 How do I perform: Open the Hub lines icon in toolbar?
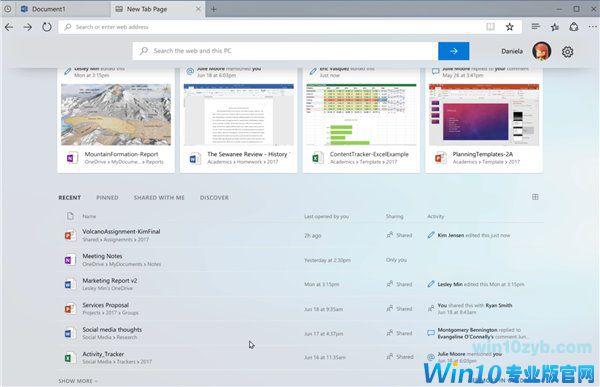536,26
